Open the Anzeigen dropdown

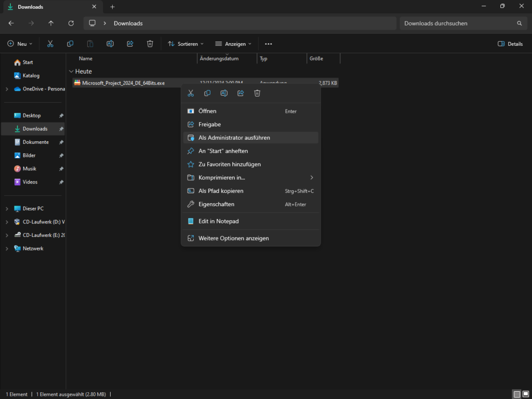[x=233, y=44]
